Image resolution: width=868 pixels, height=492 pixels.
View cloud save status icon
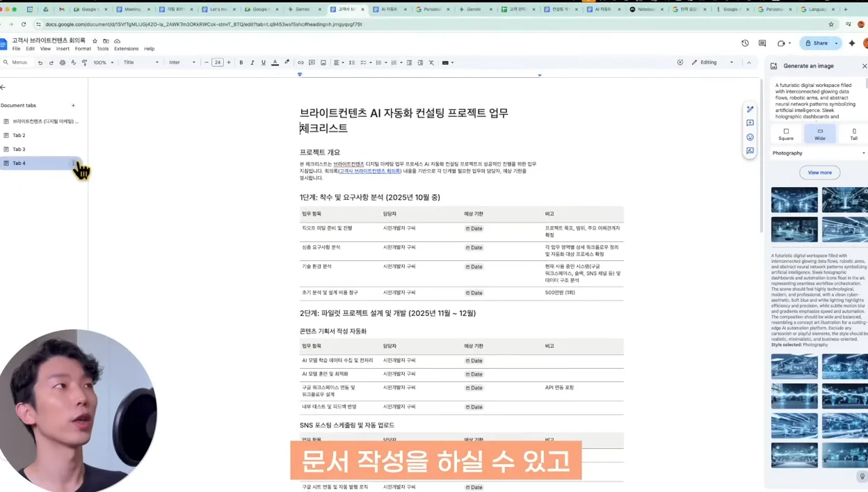[x=117, y=41]
